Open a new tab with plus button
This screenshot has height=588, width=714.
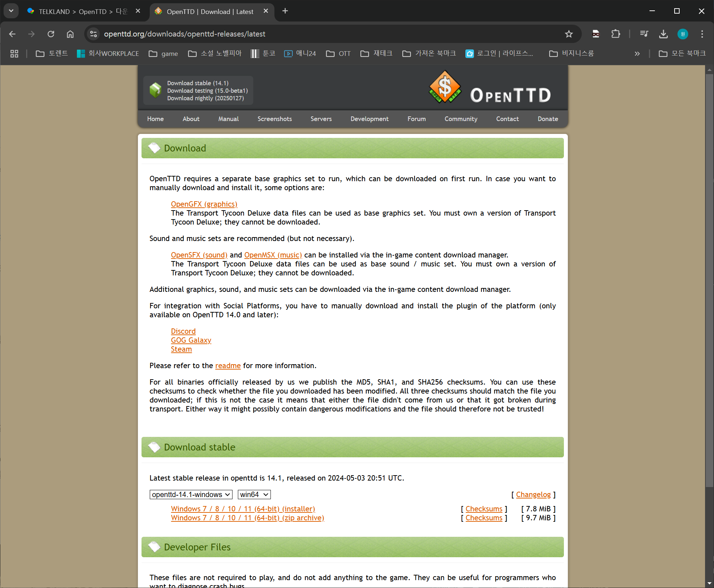(x=285, y=11)
